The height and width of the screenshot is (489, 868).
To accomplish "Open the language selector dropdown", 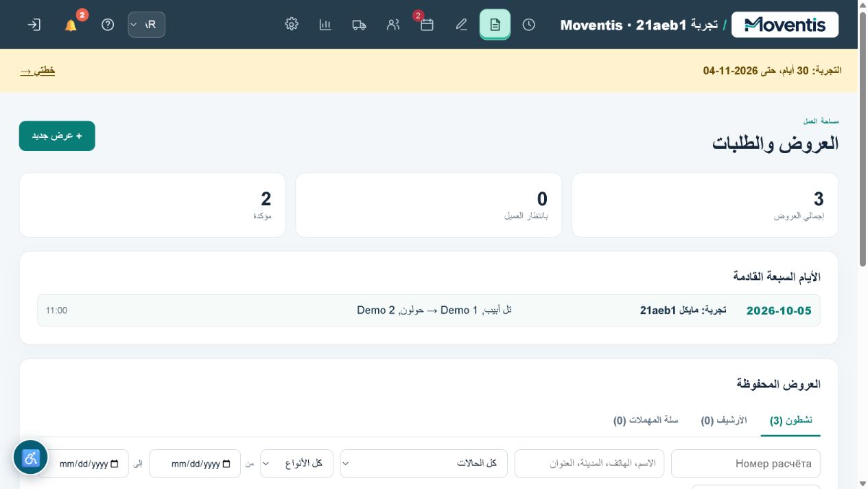I will click(x=146, y=25).
